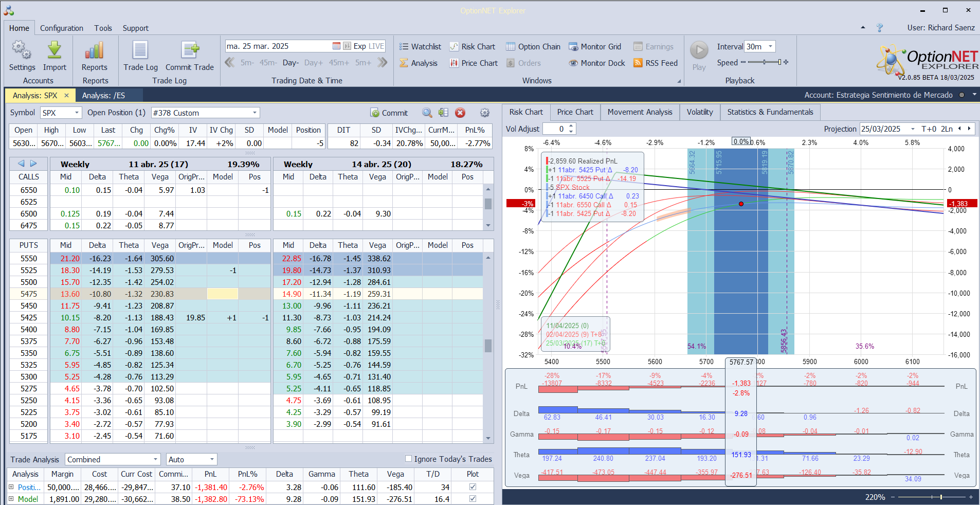Click the magnifier search icon beside Commit

pos(427,113)
